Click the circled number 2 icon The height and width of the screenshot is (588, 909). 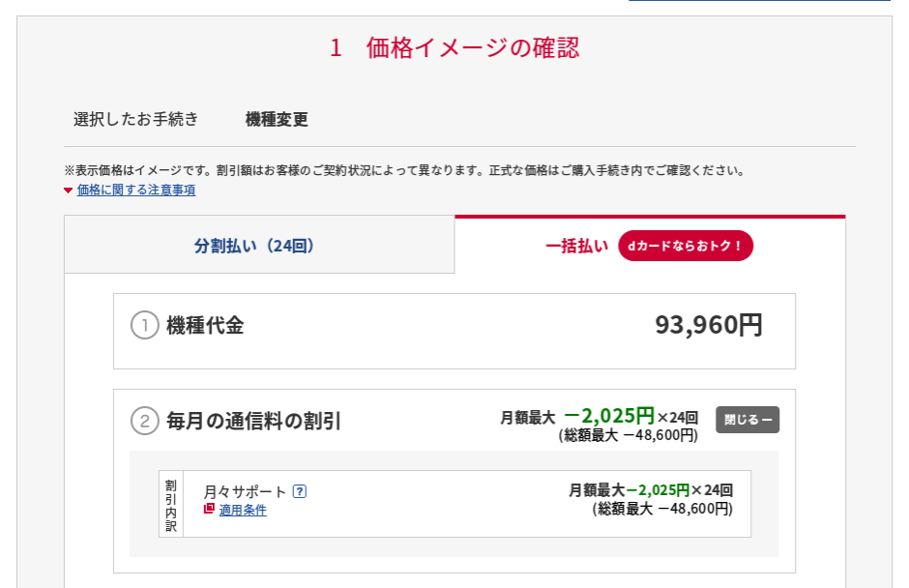coord(145,421)
